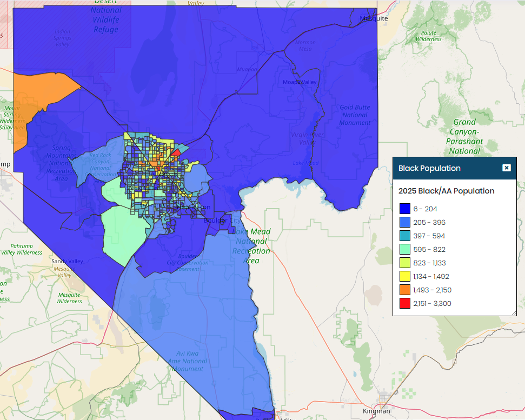Viewport: 525px width, 420px height.
Task: Click the 205 - 396 legend swatch
Action: coord(405,222)
